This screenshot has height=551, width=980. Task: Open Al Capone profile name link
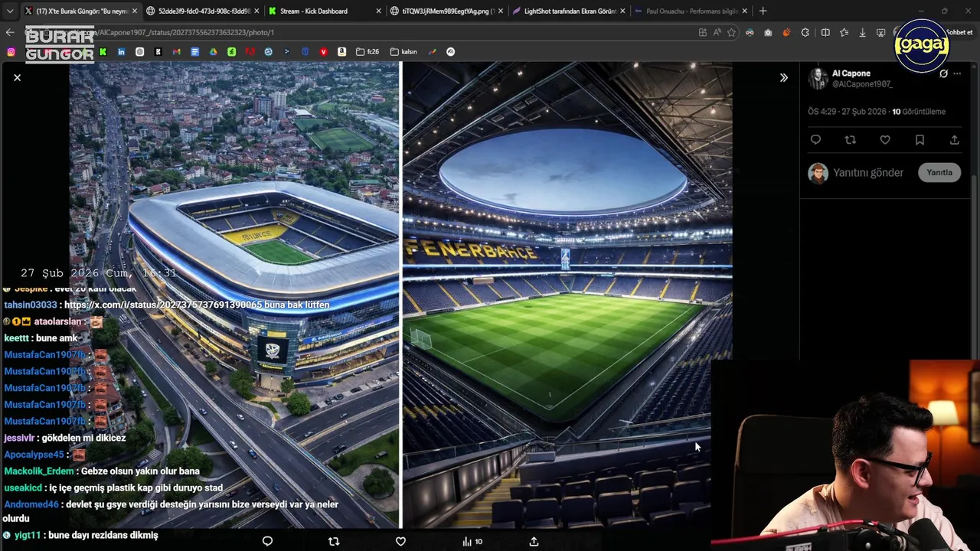pyautogui.click(x=851, y=73)
